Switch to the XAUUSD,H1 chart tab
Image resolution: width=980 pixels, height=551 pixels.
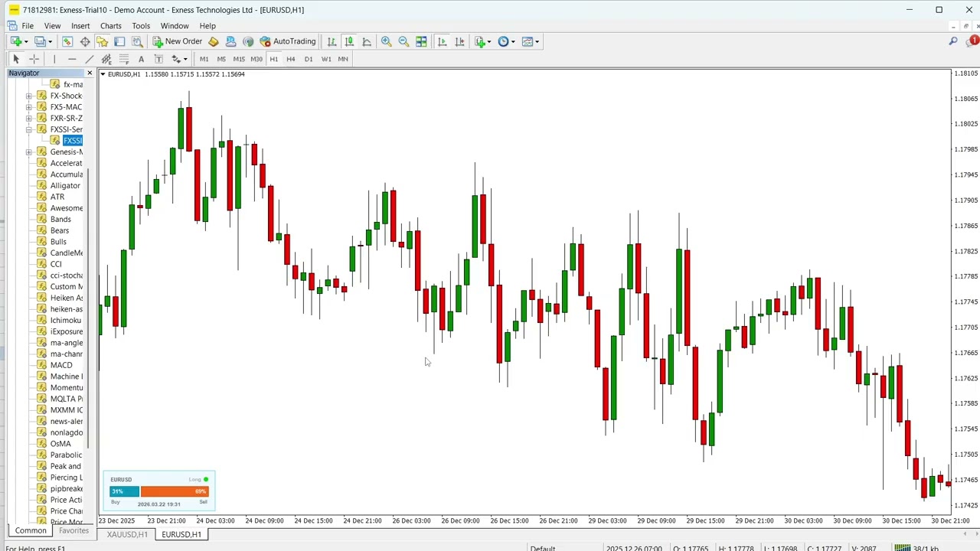pyautogui.click(x=127, y=534)
